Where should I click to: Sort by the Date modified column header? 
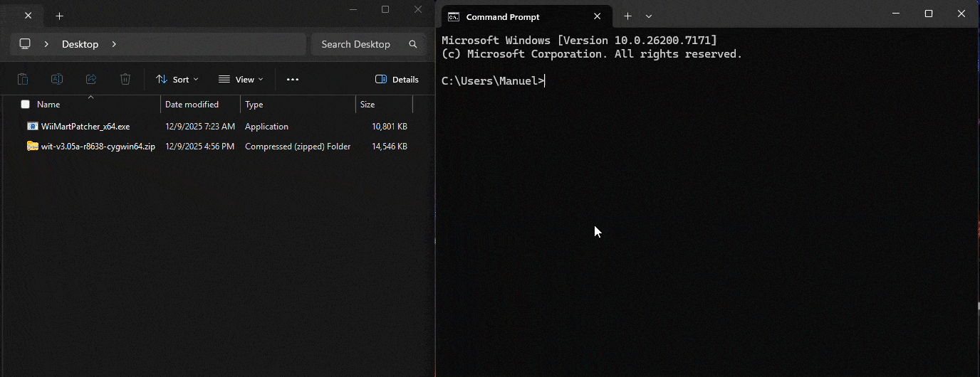pos(192,105)
